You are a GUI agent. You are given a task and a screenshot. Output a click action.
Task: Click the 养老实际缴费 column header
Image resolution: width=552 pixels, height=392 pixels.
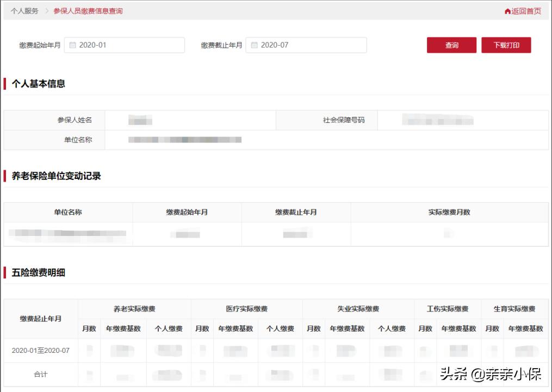tap(134, 308)
